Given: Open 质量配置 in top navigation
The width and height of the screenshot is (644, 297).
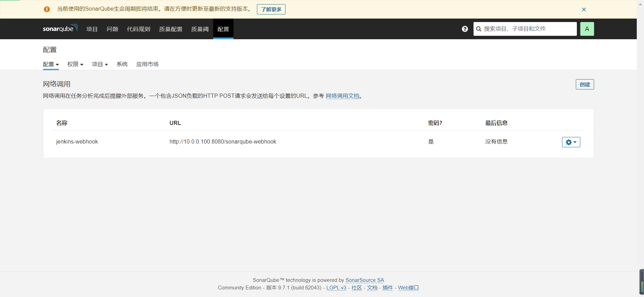Looking at the screenshot, I should click(x=171, y=29).
